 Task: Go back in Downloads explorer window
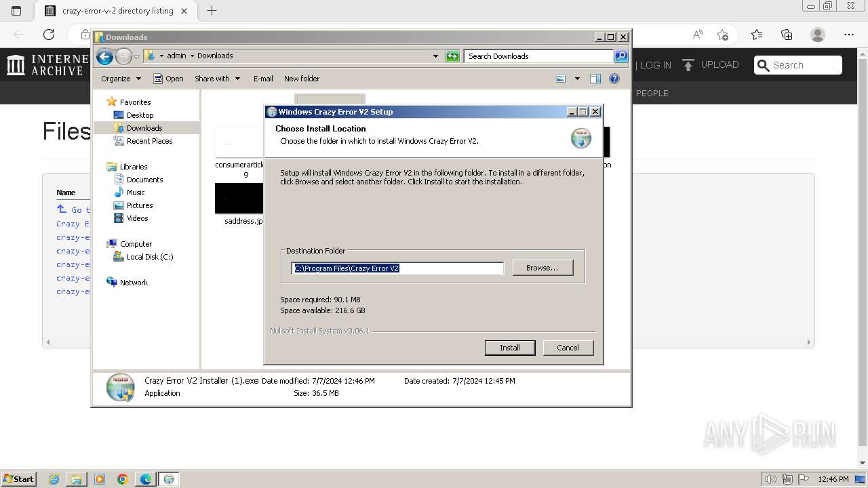point(104,56)
